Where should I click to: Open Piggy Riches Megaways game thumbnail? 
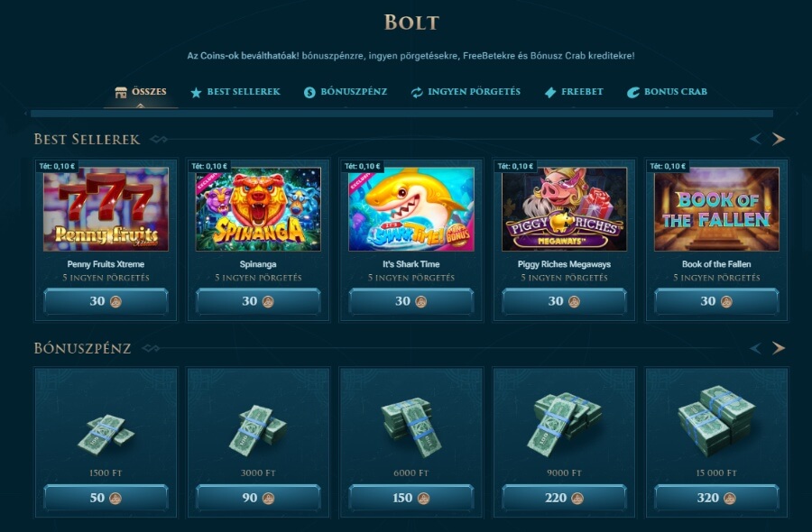point(564,209)
